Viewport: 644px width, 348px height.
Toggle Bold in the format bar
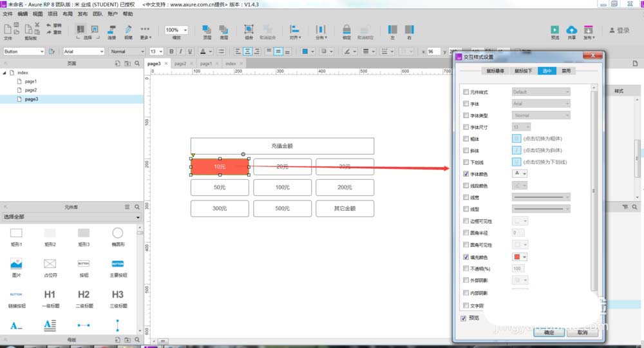171,52
